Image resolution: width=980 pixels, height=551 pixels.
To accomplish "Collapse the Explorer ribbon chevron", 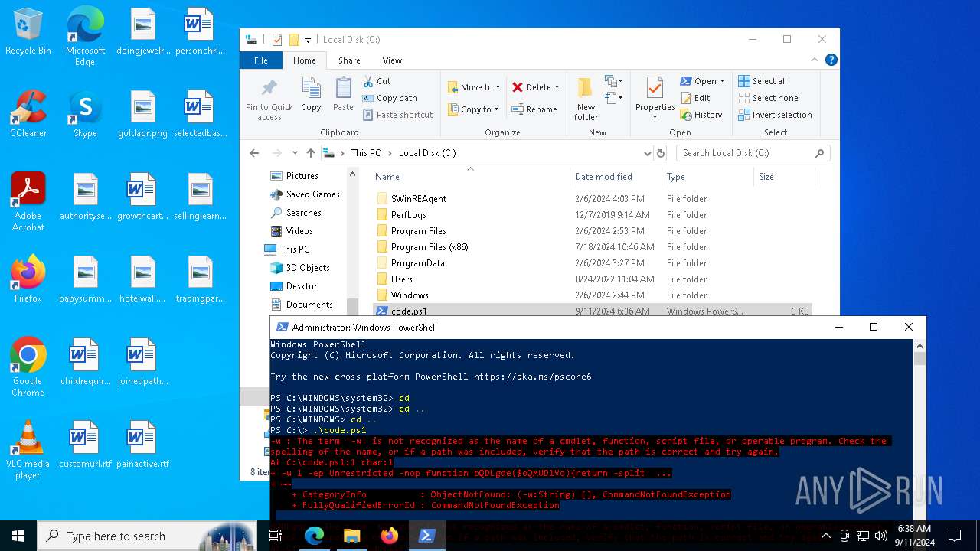I will click(x=815, y=60).
